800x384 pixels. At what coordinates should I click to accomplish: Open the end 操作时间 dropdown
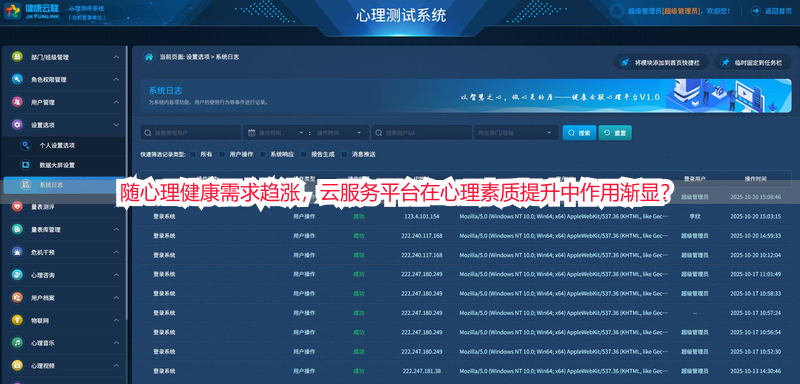point(360,133)
